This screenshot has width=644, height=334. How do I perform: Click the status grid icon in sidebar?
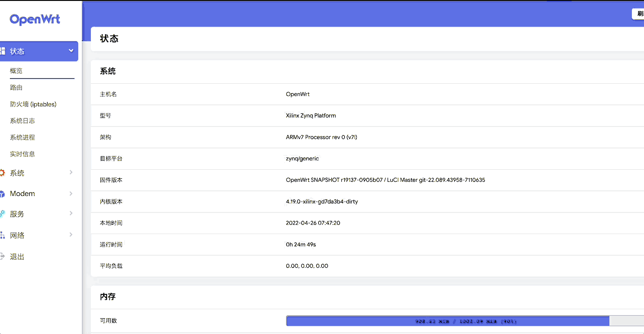[x=3, y=51]
